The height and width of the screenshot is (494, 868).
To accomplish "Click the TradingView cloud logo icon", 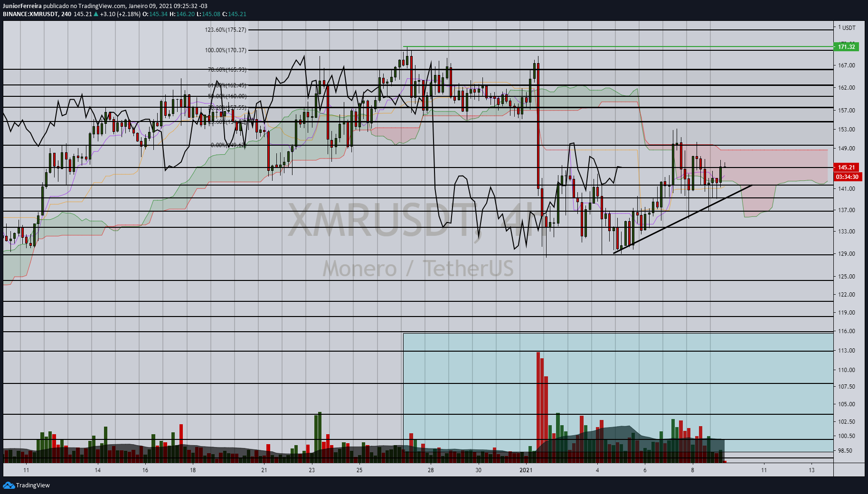I will pos(9,485).
